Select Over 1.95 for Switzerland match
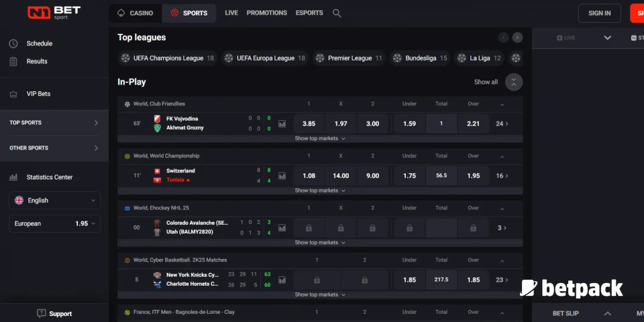Image resolution: width=644 pixels, height=322 pixels. coord(473,176)
